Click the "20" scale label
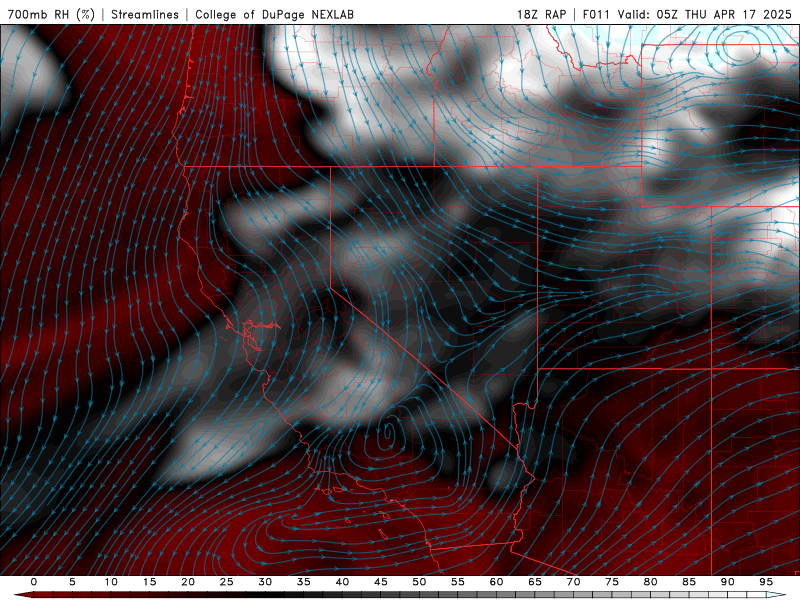Screen dimensions: 800x600 [x=188, y=582]
